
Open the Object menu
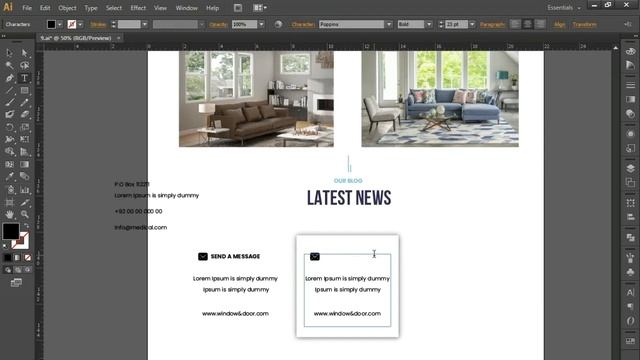[x=67, y=8]
